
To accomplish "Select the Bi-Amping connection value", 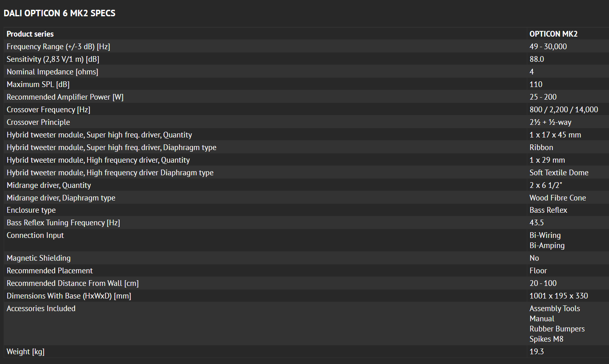I will coord(547,246).
